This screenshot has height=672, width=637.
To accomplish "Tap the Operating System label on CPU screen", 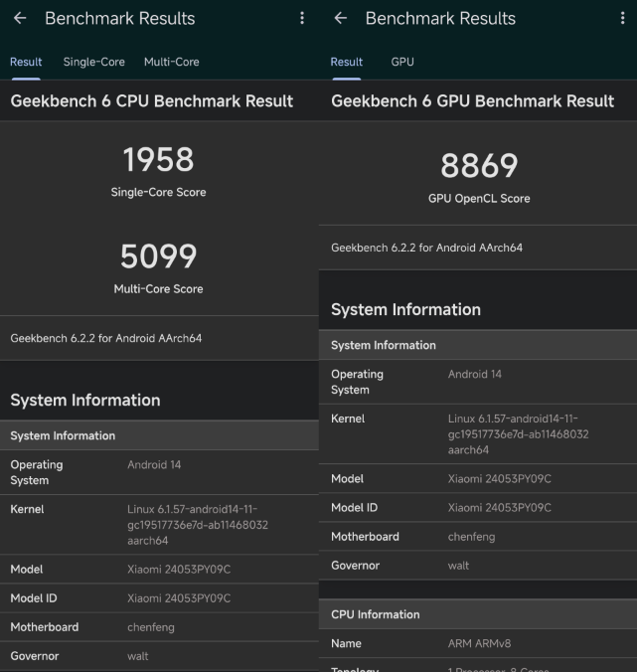I will [37, 472].
